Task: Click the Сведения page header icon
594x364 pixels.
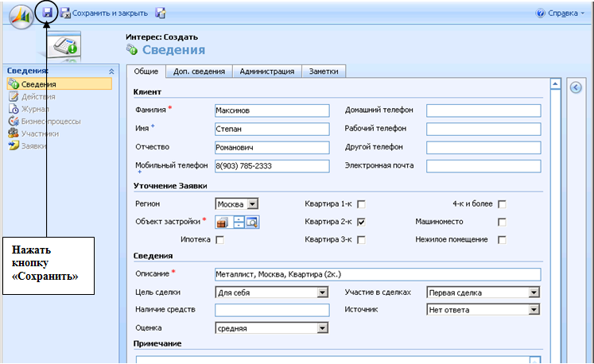Action: click(x=132, y=49)
